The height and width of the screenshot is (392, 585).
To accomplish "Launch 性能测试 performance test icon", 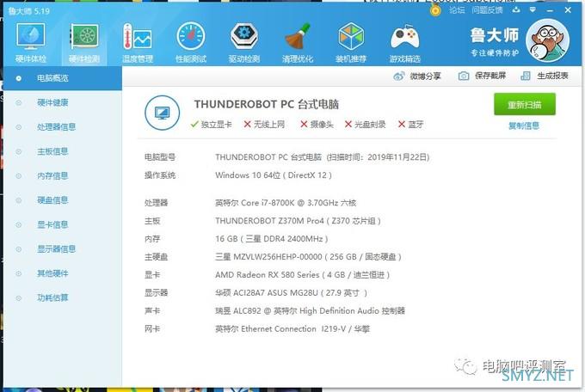I will point(191,42).
